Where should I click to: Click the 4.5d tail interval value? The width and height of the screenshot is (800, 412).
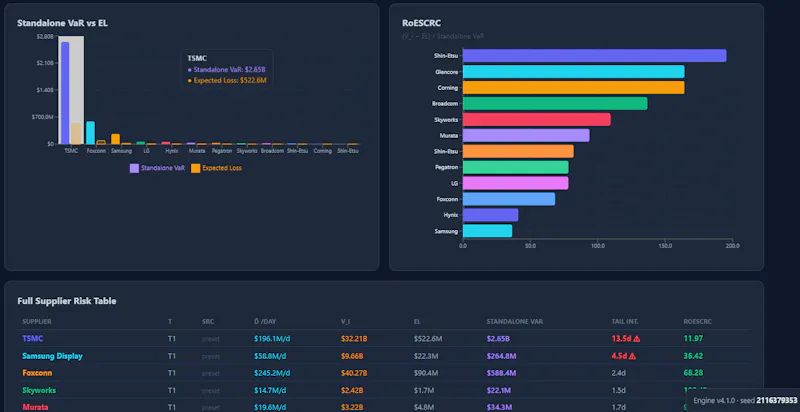coord(619,356)
